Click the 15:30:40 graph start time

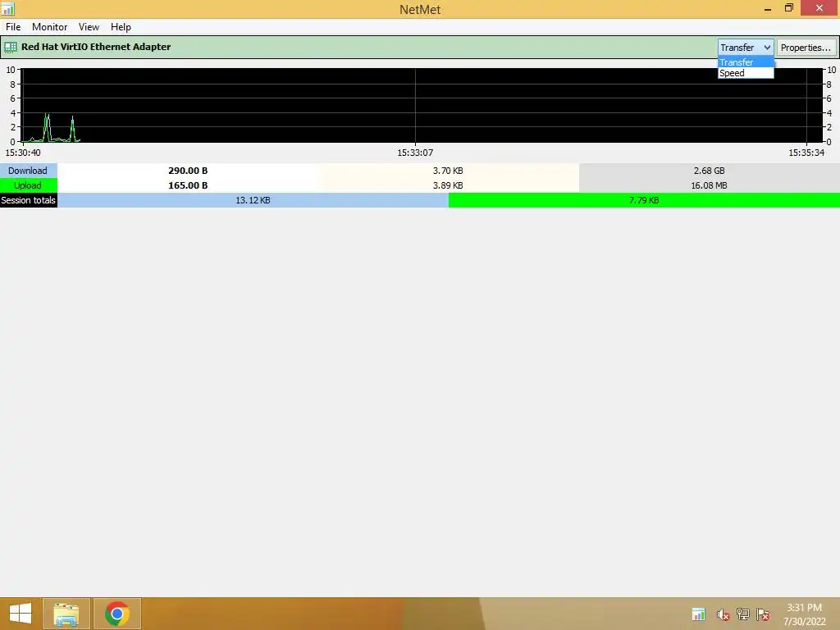point(23,153)
